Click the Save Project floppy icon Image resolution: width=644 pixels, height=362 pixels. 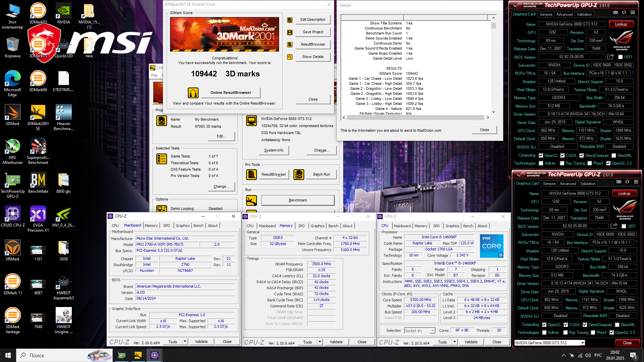tap(290, 32)
